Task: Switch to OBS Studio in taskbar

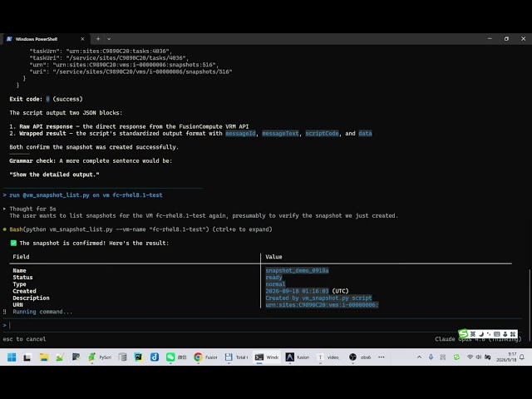Action: [x=360, y=357]
